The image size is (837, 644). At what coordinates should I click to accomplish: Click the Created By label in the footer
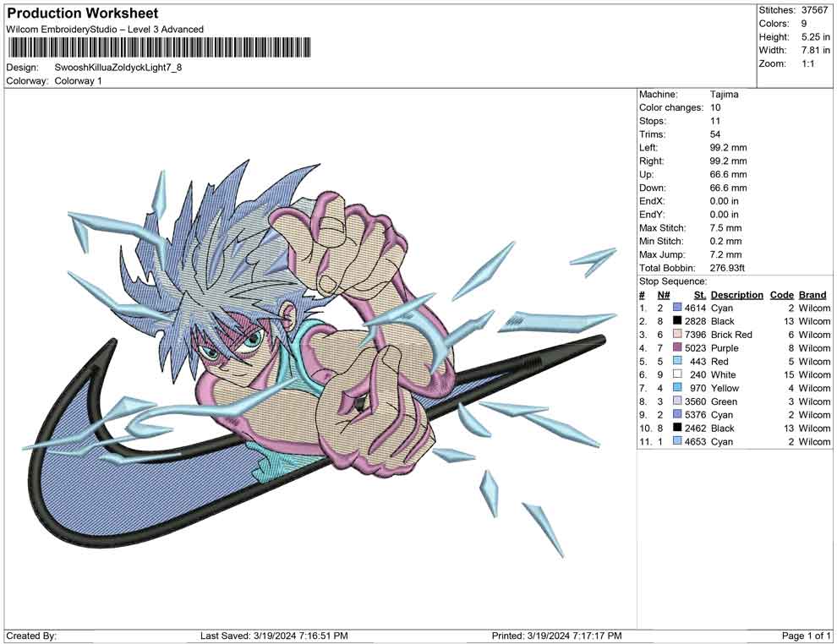(x=31, y=636)
